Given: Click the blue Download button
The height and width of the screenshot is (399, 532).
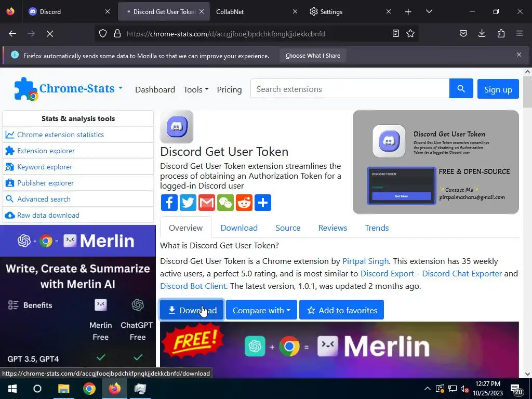Looking at the screenshot, I should [192, 310].
